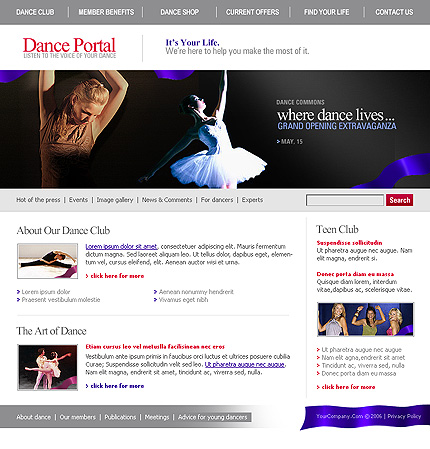Click the Contact Us navigation item
The image size is (430, 449).
tap(394, 12)
